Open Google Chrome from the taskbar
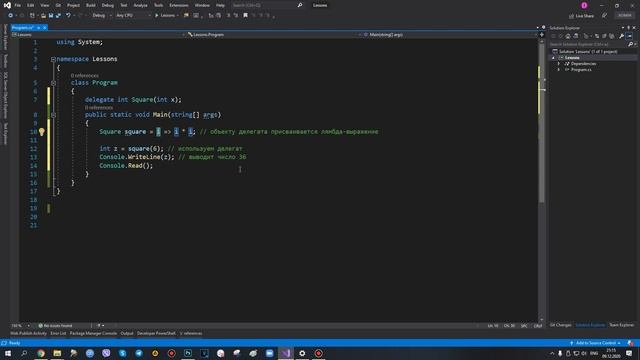640x360 pixels. point(41,353)
